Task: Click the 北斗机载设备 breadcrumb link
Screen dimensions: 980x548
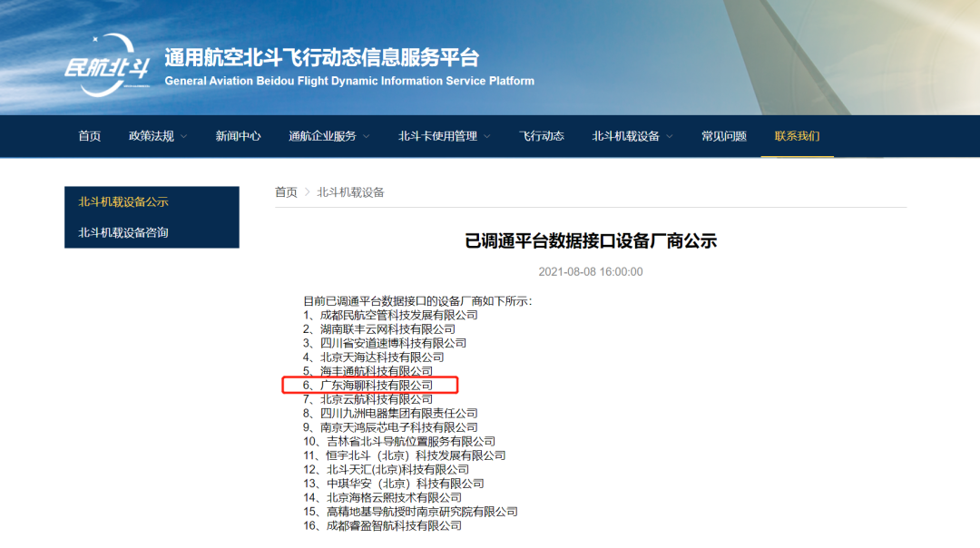Action: (x=350, y=192)
